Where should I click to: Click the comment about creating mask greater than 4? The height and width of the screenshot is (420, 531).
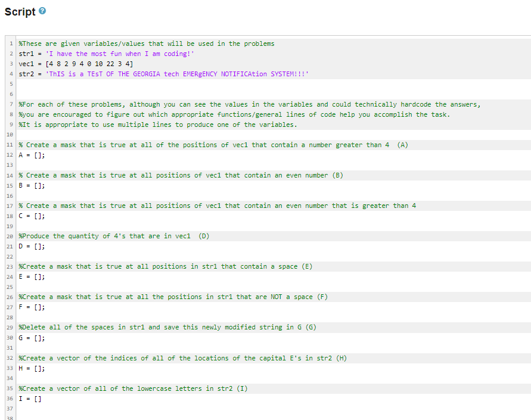(179, 145)
